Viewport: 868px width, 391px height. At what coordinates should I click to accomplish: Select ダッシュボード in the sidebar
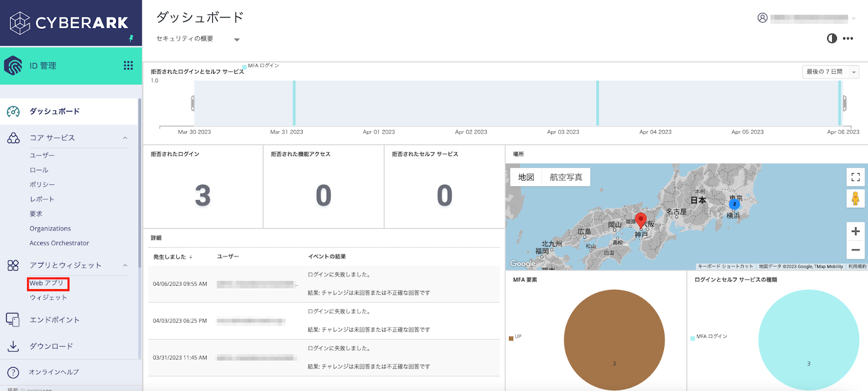54,111
